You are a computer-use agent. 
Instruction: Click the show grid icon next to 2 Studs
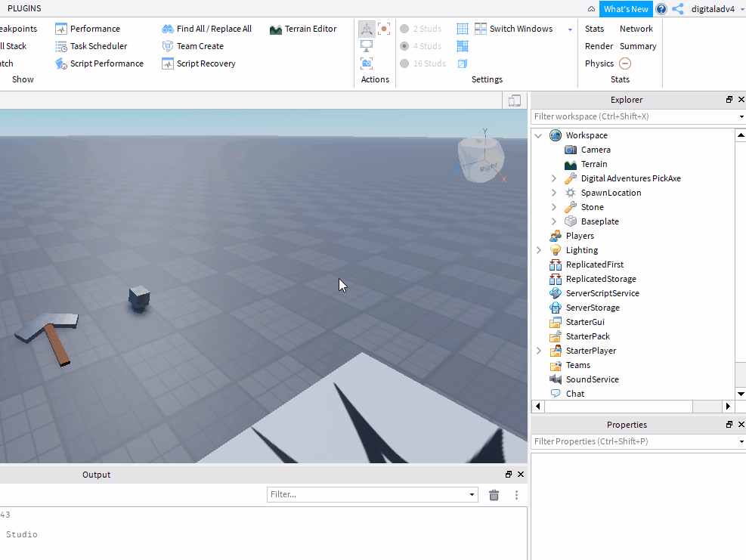coord(463,29)
